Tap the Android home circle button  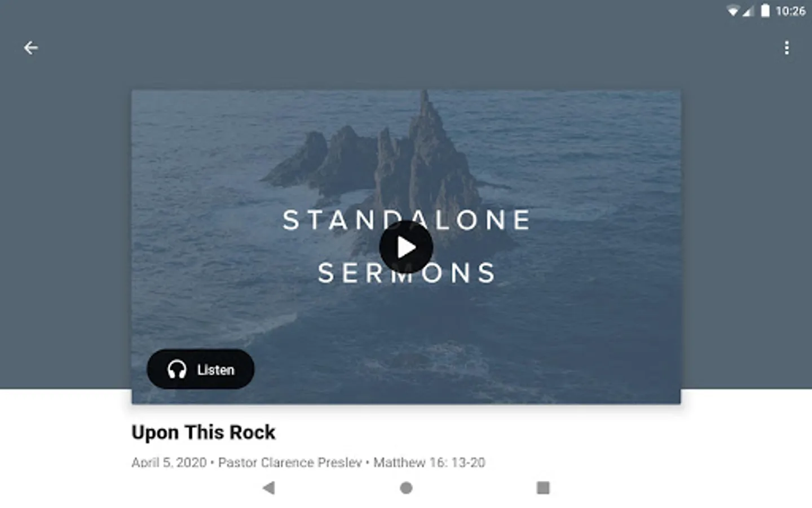(x=406, y=488)
